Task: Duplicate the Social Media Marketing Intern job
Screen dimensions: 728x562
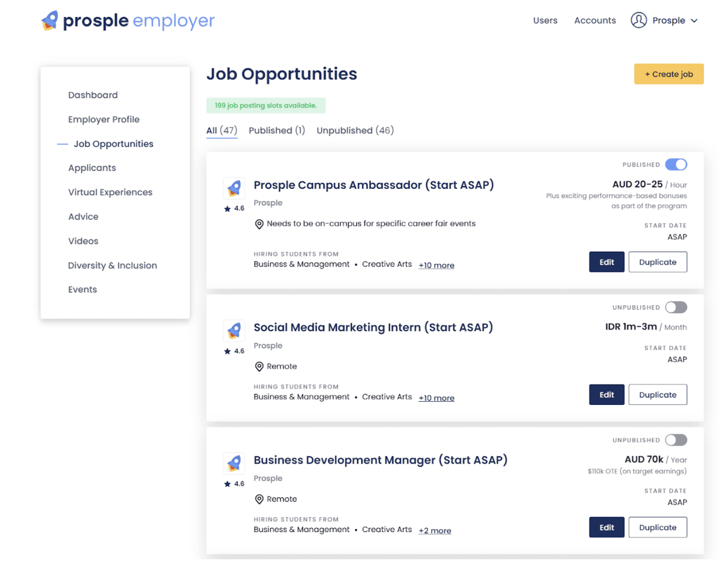Action: [657, 395]
